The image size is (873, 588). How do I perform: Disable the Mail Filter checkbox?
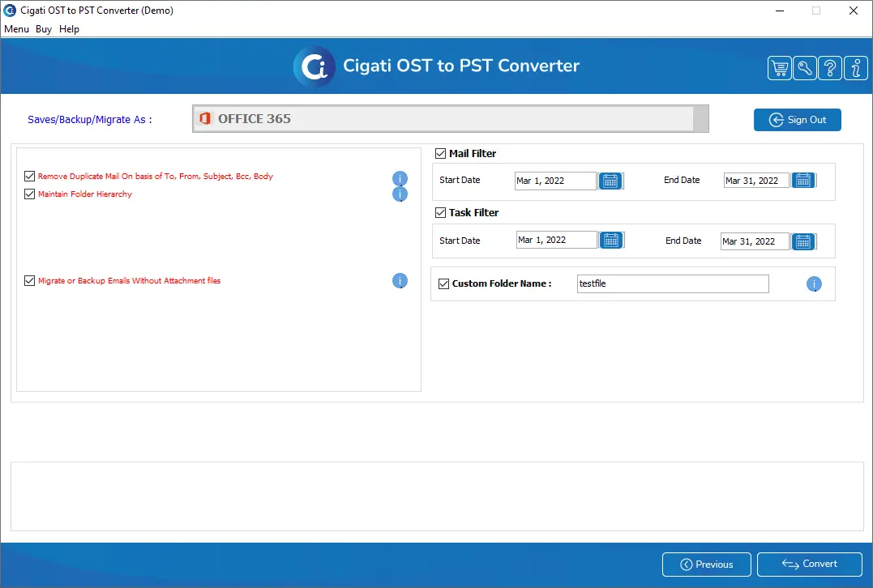coord(440,154)
